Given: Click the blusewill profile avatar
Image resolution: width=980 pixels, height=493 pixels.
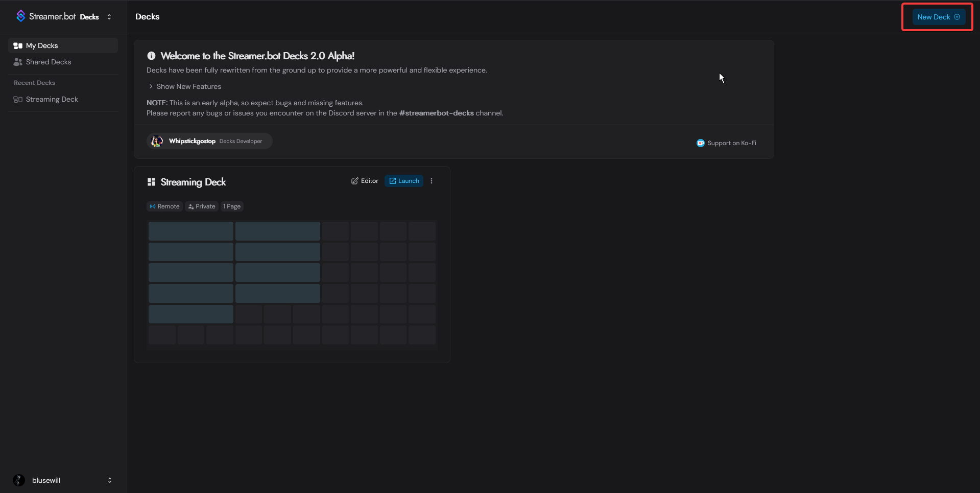Looking at the screenshot, I should (19, 480).
